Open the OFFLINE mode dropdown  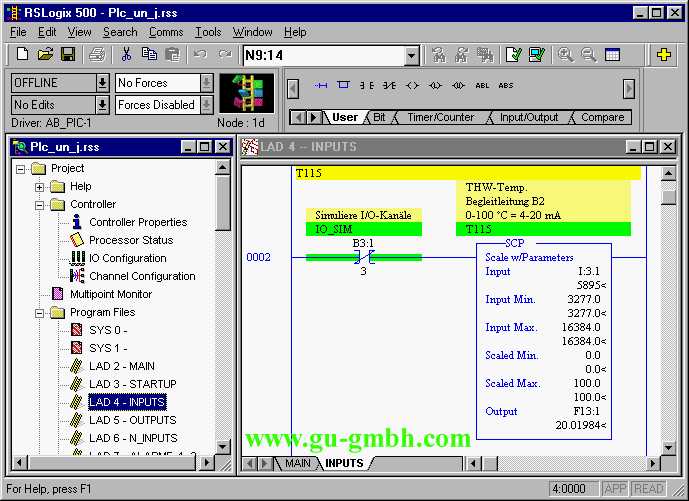coord(102,83)
